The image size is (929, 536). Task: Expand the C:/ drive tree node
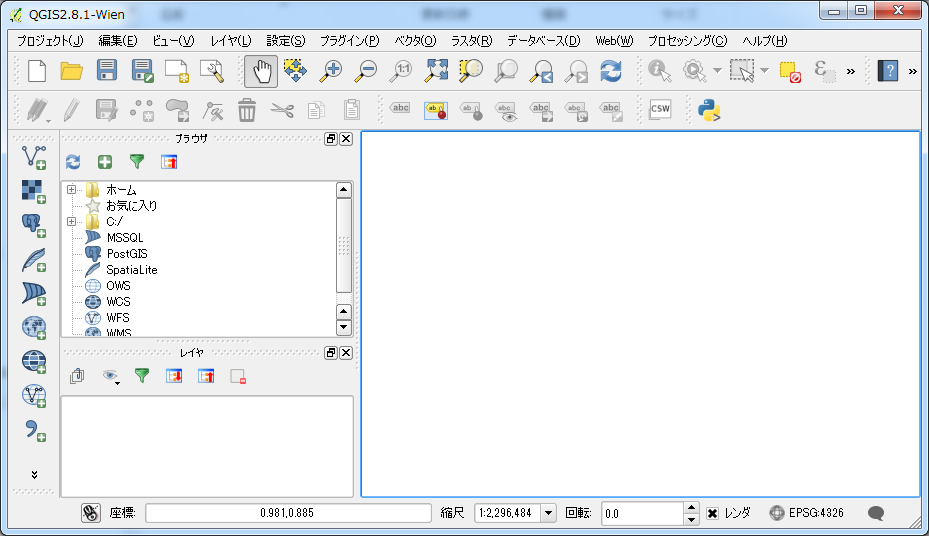click(71, 222)
